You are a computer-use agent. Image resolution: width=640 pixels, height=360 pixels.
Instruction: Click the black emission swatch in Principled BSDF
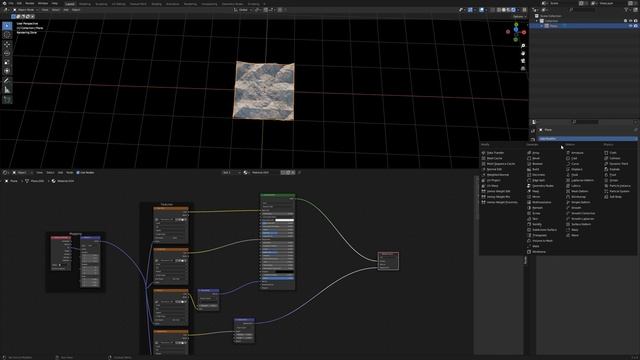pos(284,271)
